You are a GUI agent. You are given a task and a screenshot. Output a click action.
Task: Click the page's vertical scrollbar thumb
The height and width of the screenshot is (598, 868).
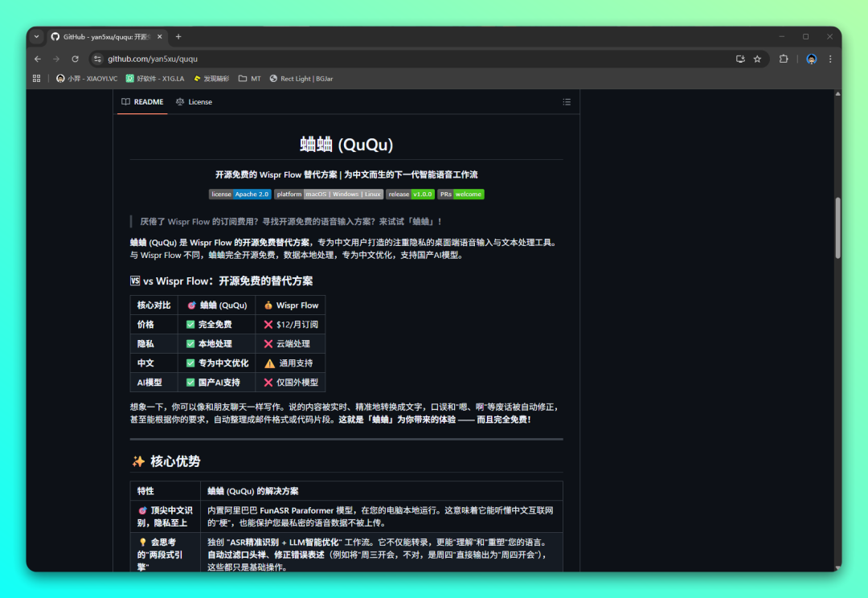tap(837, 227)
